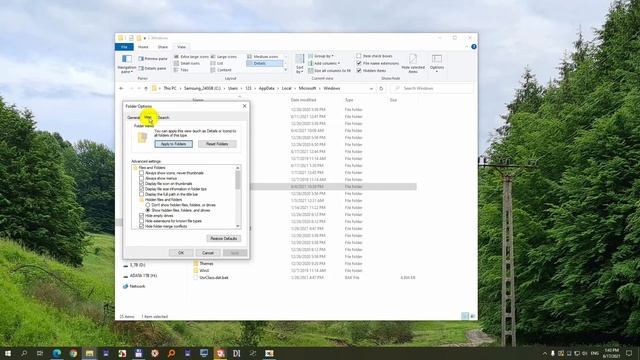The image size is (640, 360).
Task: Click the Apply to Folders button
Action: coord(173,144)
